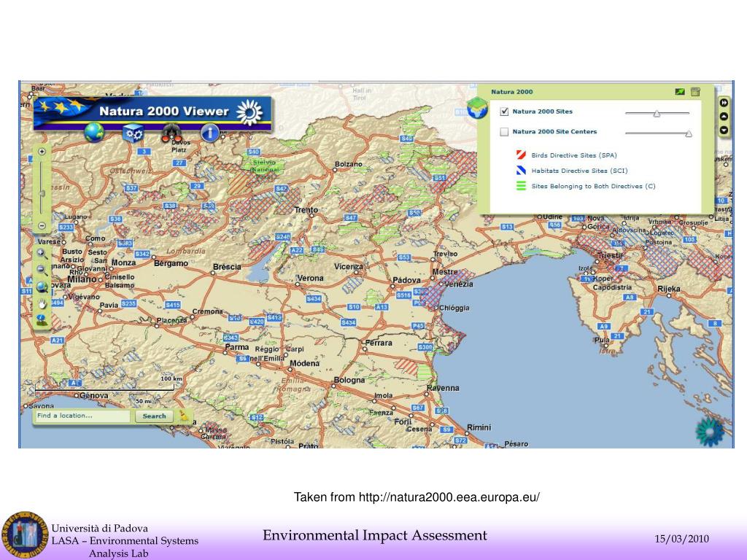
Task: Click the natura2000.eea.europa.eu URL text
Action: click(x=449, y=497)
